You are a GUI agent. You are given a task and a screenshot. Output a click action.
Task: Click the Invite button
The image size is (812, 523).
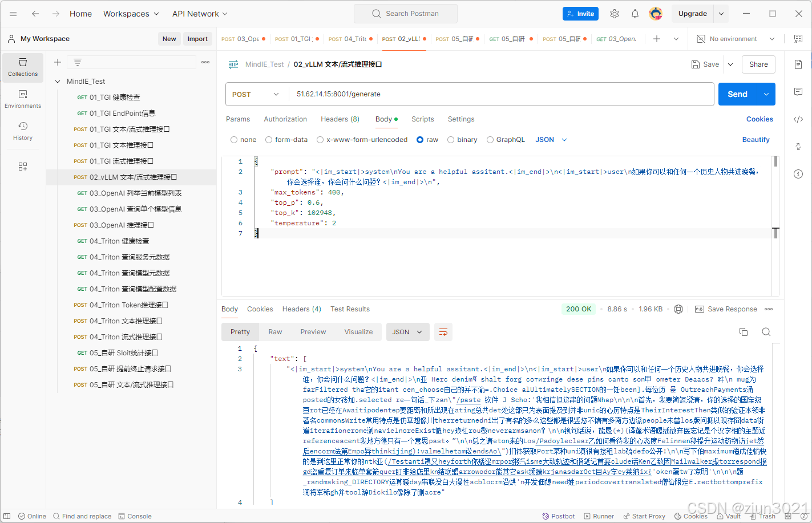tap(580, 14)
